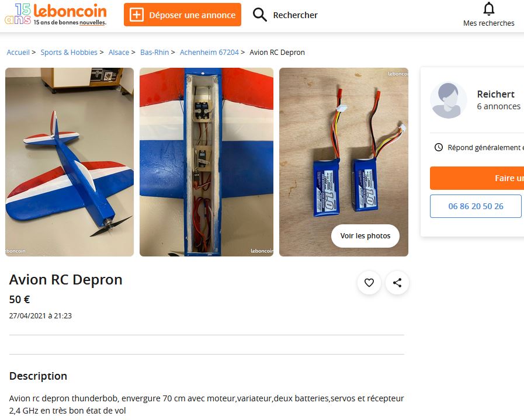Save listing with heart favorite icon
The height and width of the screenshot is (420, 524).
[369, 283]
